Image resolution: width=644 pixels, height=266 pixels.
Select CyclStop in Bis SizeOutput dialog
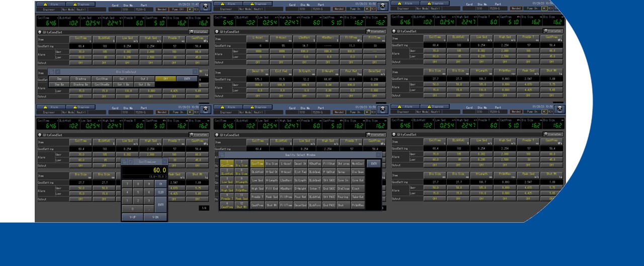[x=102, y=79]
